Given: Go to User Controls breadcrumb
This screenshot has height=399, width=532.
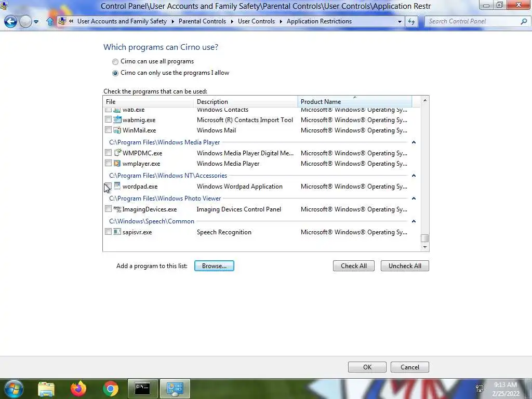Looking at the screenshot, I should (257, 21).
